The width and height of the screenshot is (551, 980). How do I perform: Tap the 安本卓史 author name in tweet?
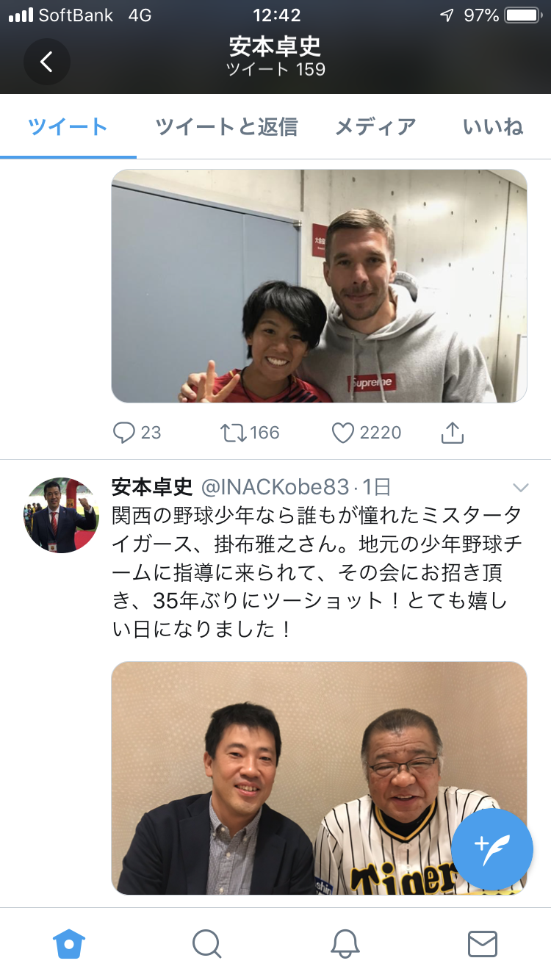tap(152, 487)
